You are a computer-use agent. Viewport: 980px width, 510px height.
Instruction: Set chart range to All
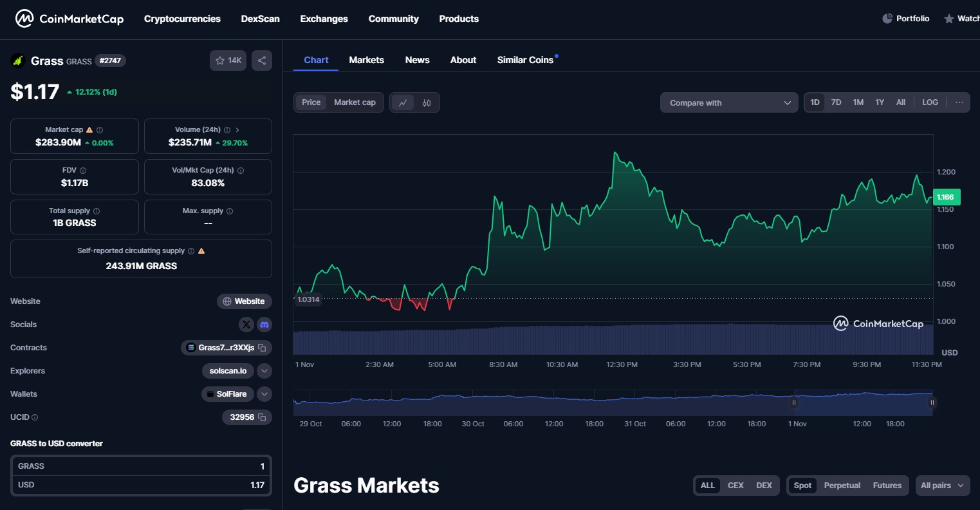(x=901, y=102)
